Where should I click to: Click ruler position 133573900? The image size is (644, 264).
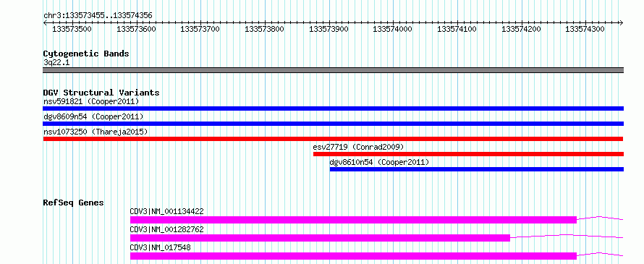329,29
